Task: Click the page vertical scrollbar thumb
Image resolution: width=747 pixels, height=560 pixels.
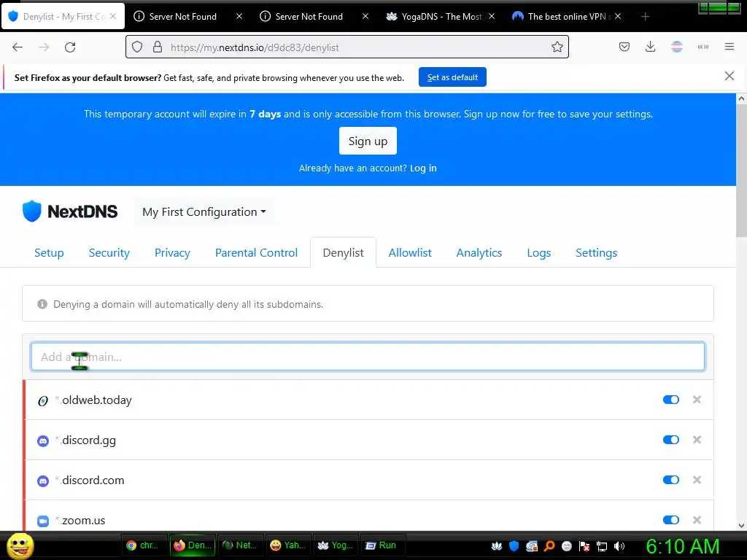Action: [x=741, y=171]
